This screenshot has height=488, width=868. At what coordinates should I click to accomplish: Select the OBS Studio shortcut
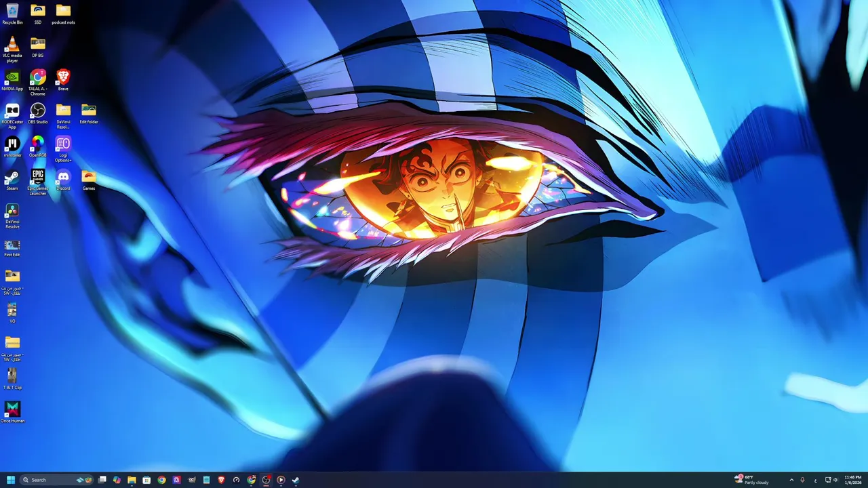38,113
